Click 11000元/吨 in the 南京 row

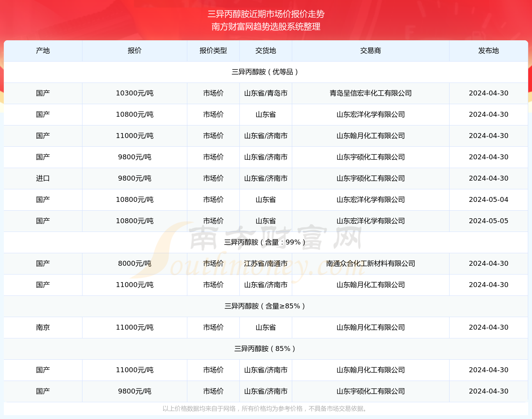135,327
